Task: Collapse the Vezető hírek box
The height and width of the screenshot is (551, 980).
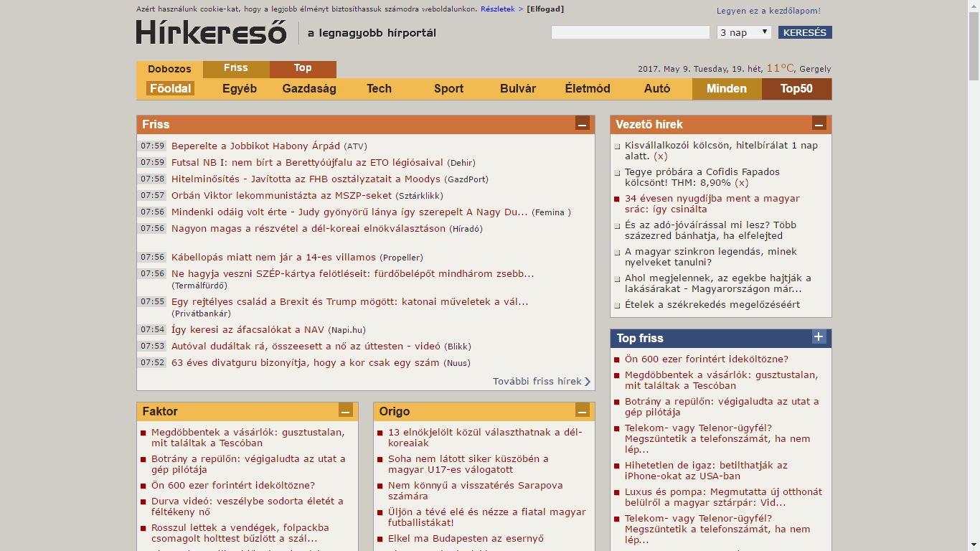Action: click(x=819, y=124)
